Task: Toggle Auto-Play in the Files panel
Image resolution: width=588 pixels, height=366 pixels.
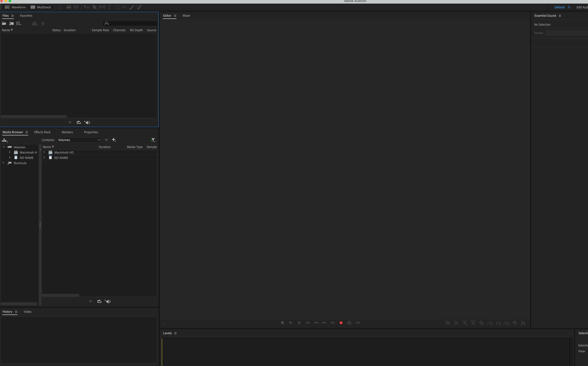Action: [87, 123]
